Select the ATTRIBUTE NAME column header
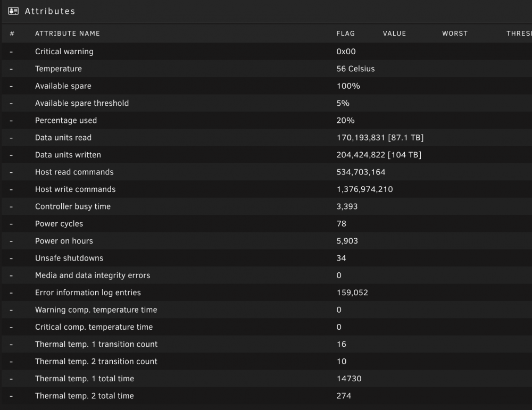This screenshot has height=410, width=532. (68, 33)
